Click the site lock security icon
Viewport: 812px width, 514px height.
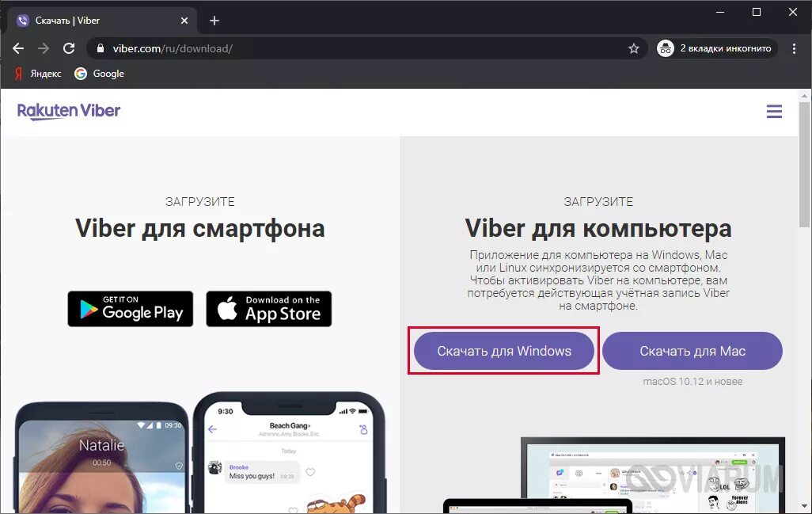[101, 48]
